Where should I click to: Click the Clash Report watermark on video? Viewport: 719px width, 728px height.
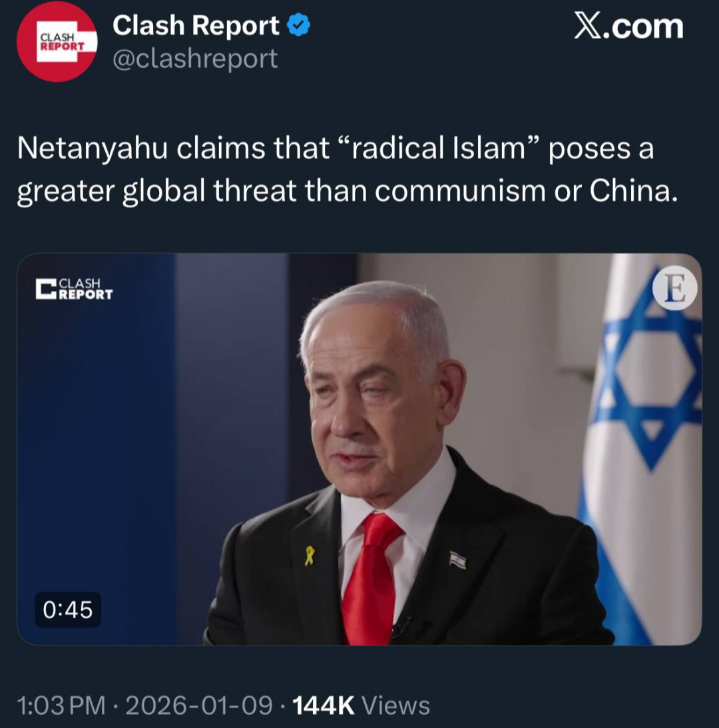pyautogui.click(x=75, y=289)
